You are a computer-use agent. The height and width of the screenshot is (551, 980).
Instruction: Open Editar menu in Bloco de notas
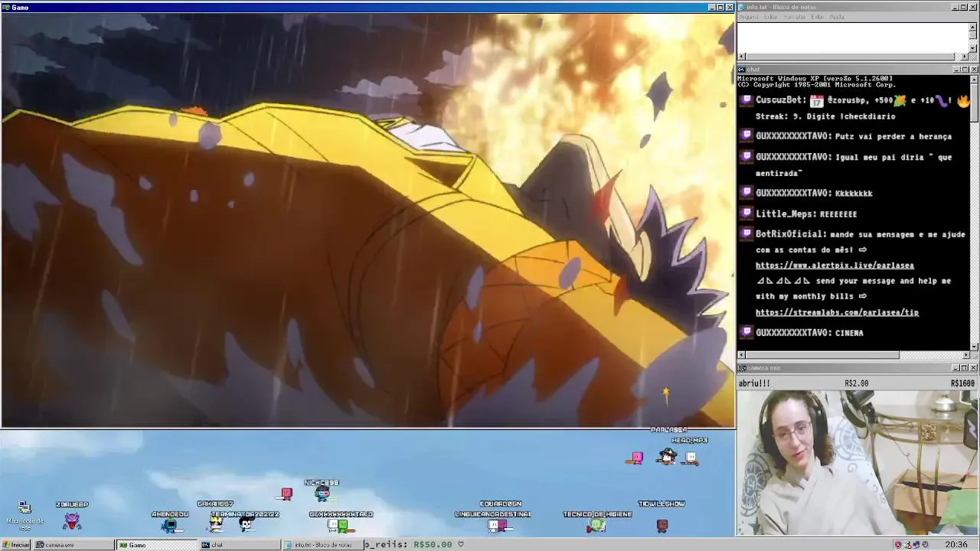(x=771, y=17)
